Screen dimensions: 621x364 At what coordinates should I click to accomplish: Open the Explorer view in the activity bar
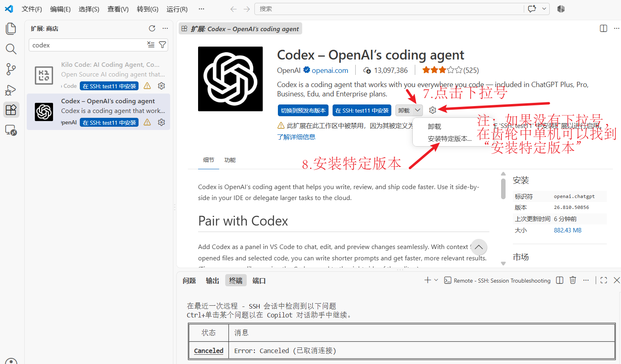click(x=11, y=29)
